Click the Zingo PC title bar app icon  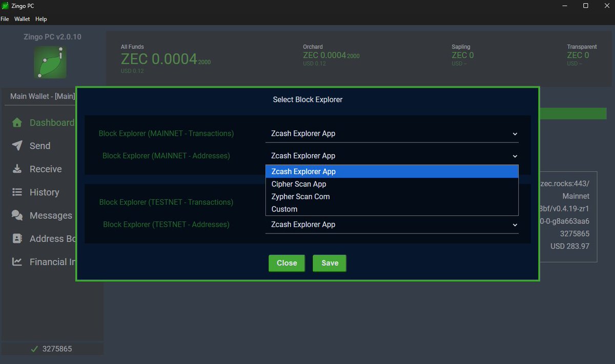(x=5, y=6)
